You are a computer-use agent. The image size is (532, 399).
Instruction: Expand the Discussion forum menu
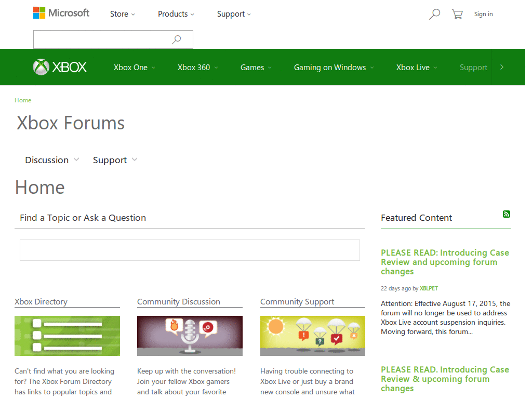52,160
